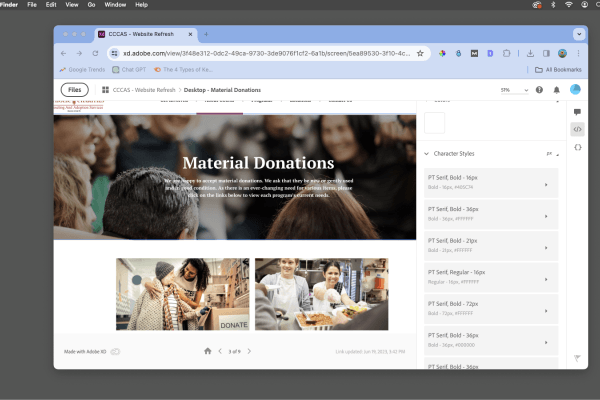Open the notifications bell icon
The image size is (600, 400).
click(556, 90)
